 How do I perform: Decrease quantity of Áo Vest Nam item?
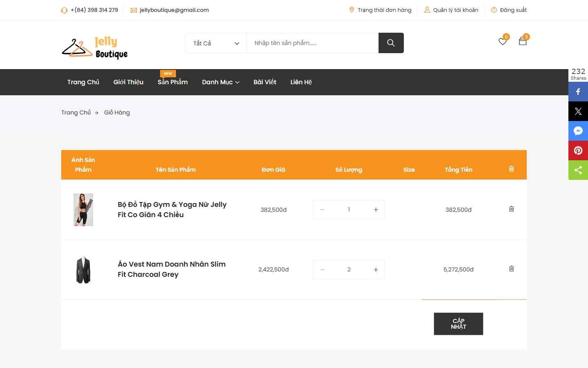pos(322,270)
